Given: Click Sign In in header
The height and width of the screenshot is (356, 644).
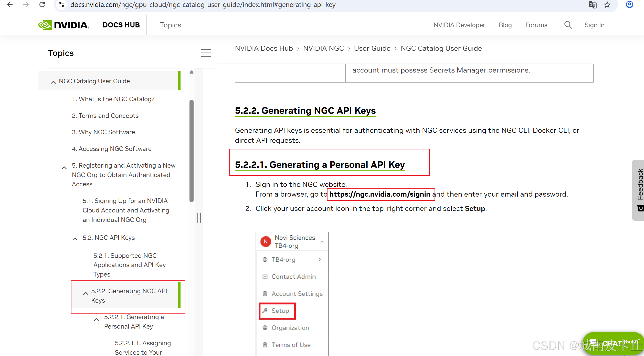Looking at the screenshot, I should pos(594,25).
